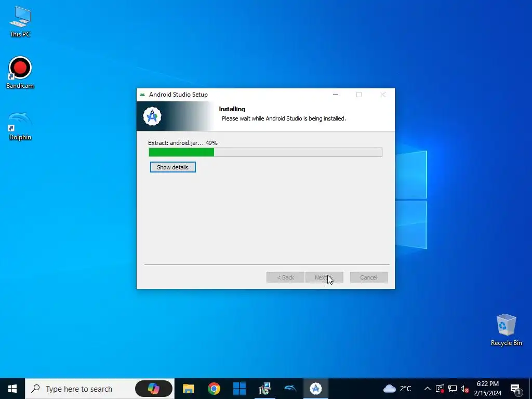532x399 pixels.
Task: Click the 'Please wait while Android Studio' message
Action: click(284, 118)
